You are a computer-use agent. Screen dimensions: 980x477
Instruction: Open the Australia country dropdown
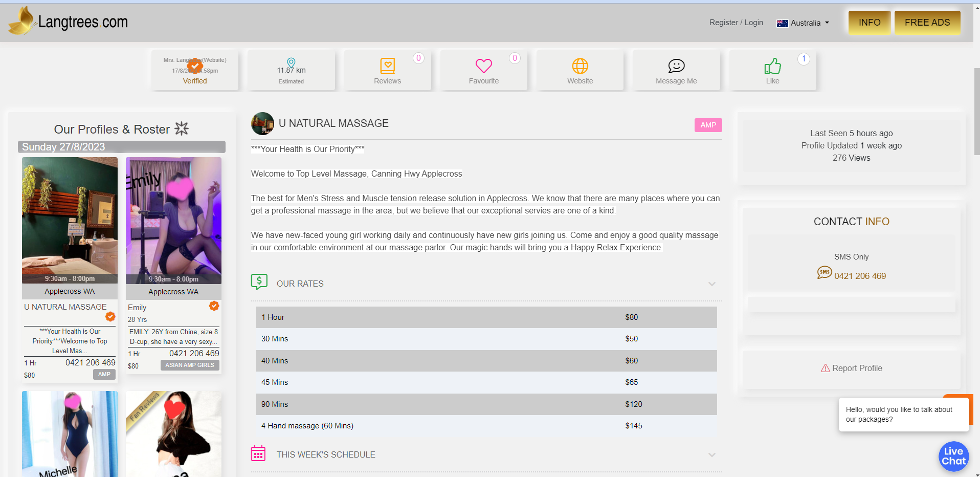click(x=803, y=23)
